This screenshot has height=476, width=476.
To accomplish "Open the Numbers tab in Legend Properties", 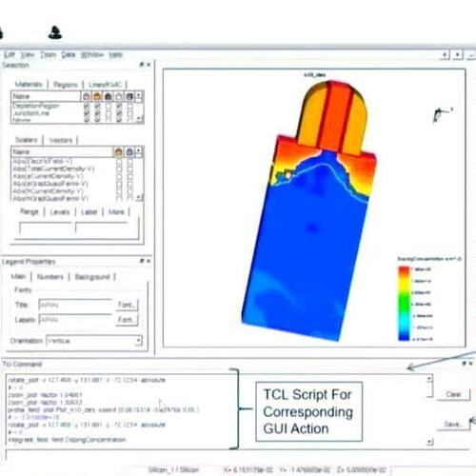I will pyautogui.click(x=50, y=277).
